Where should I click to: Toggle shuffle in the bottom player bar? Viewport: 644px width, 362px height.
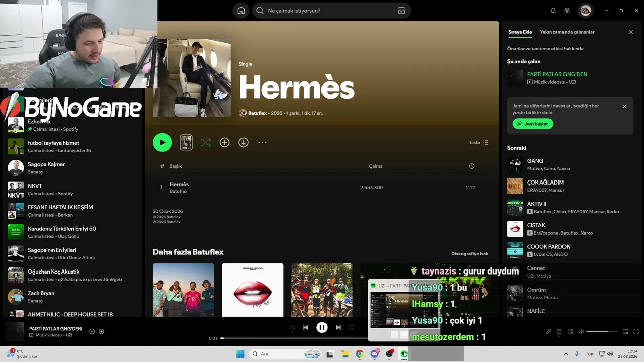click(292, 327)
